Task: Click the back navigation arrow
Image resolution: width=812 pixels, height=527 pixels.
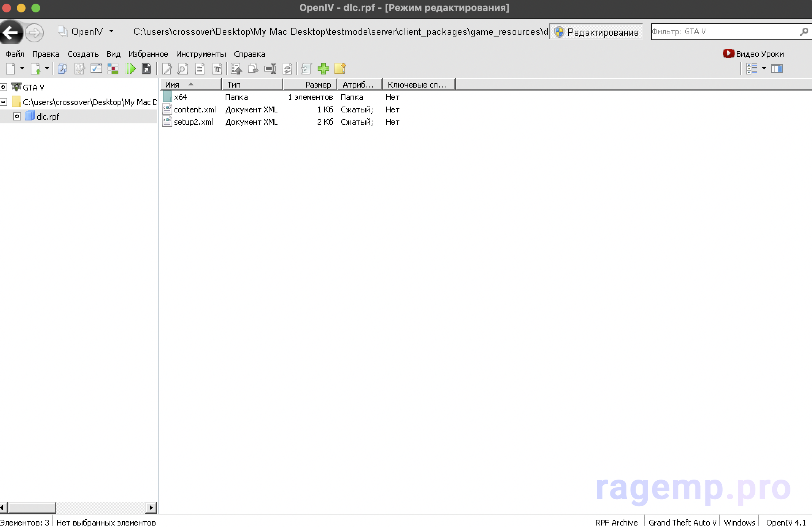Action: pyautogui.click(x=11, y=33)
